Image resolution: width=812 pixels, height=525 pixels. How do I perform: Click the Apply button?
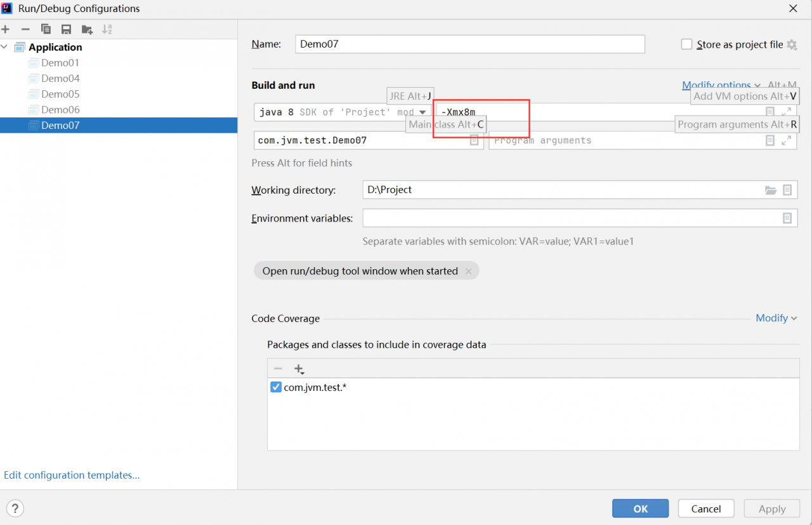(772, 508)
